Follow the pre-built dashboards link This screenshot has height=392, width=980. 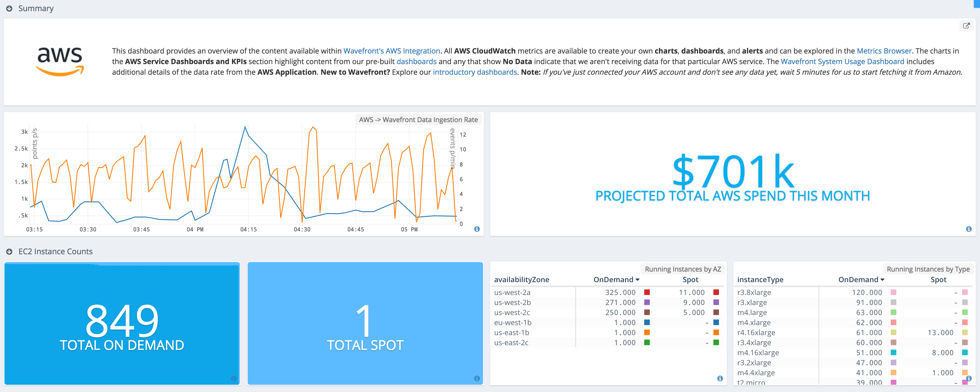tap(416, 62)
